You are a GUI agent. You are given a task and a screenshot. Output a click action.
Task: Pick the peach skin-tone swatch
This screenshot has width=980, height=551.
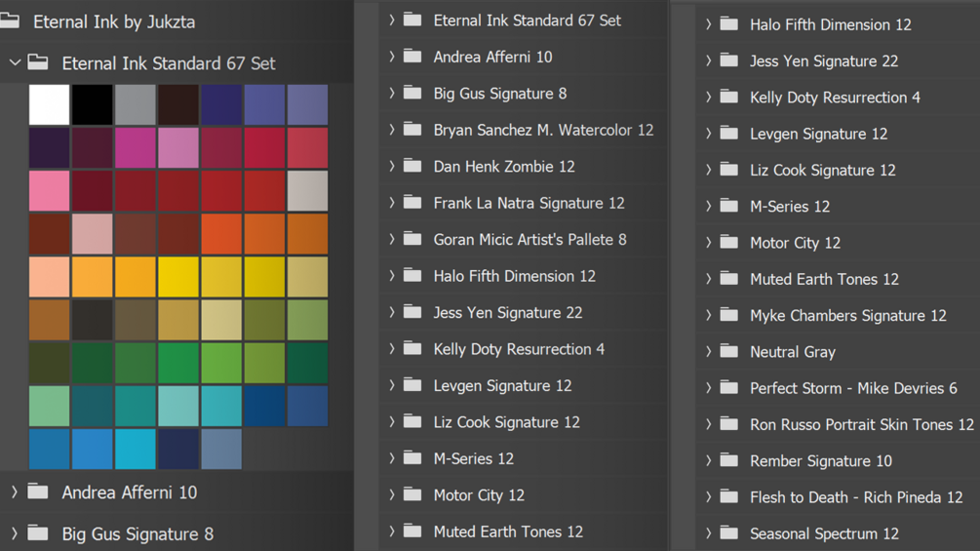[x=50, y=277]
